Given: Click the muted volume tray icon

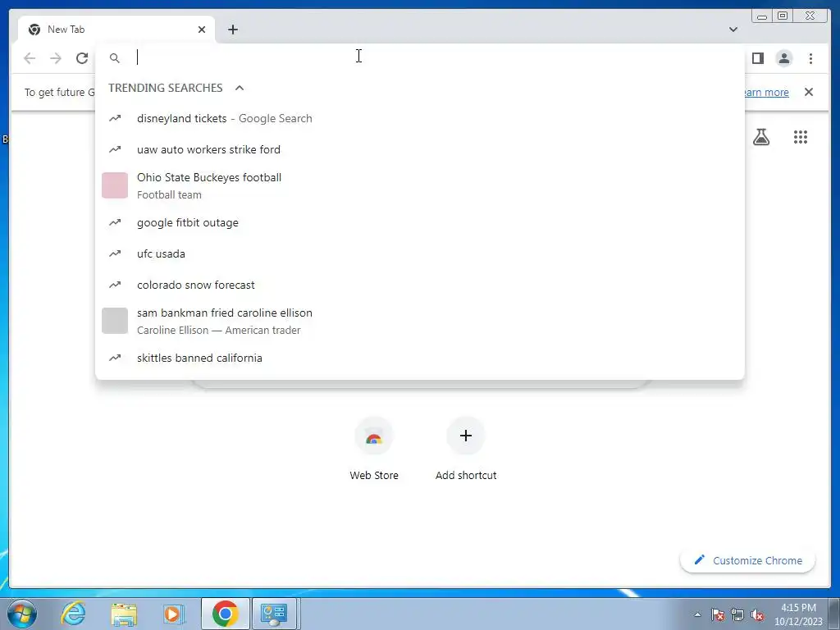Looking at the screenshot, I should tap(757, 614).
